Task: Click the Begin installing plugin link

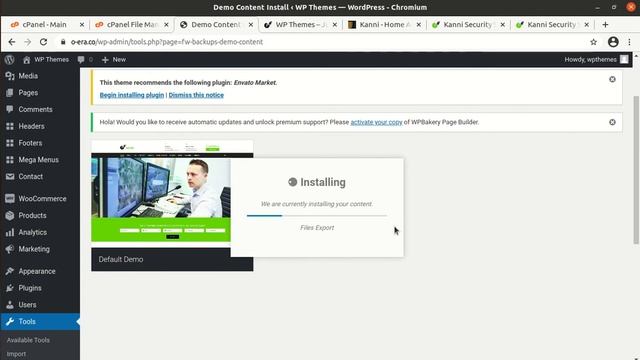Action: [132, 95]
